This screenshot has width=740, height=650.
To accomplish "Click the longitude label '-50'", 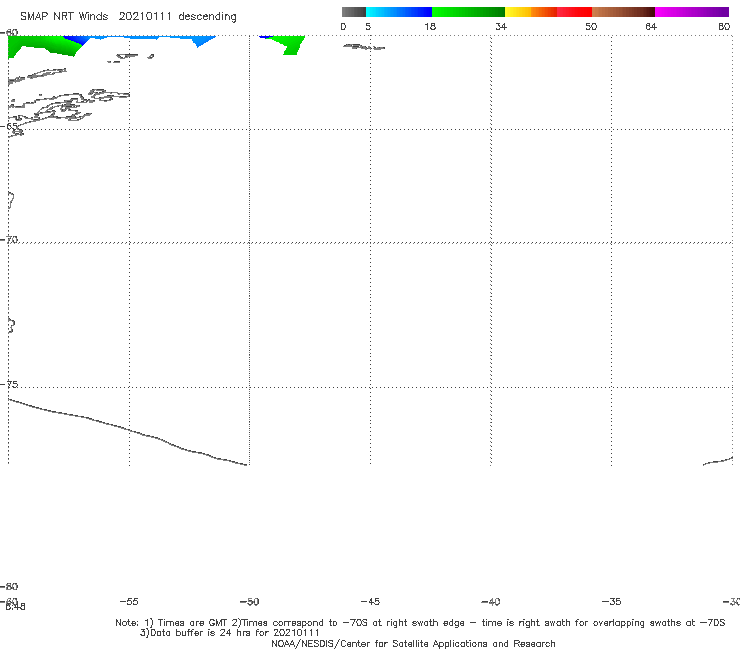I will (250, 602).
